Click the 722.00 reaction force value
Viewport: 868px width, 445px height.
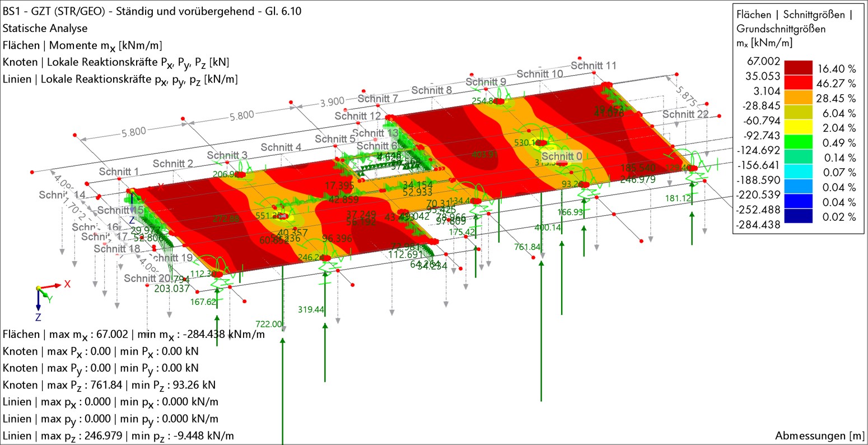(x=269, y=324)
